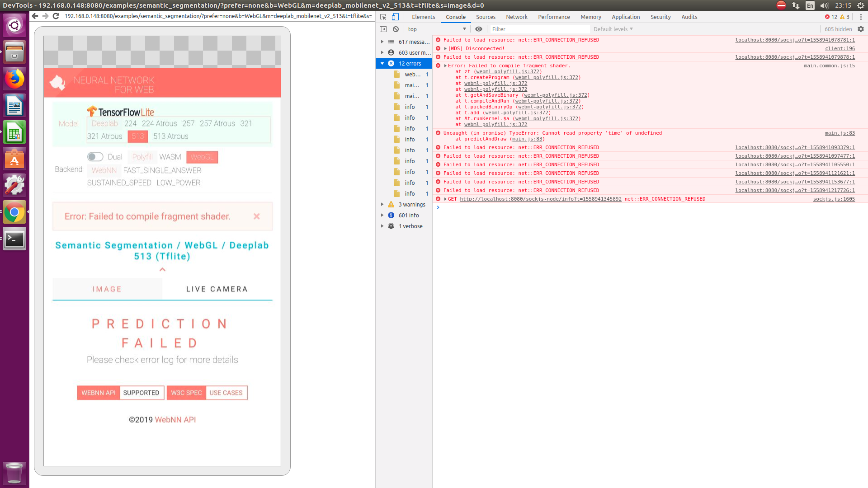This screenshot has width=868, height=488.
Task: Launch Firefox from the Ubuntu dock
Action: point(14,79)
